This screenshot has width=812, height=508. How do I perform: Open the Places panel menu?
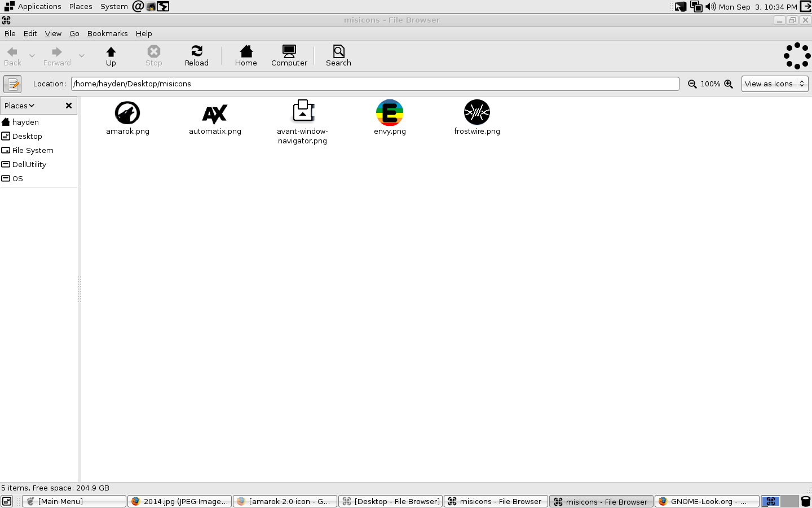coord(81,6)
